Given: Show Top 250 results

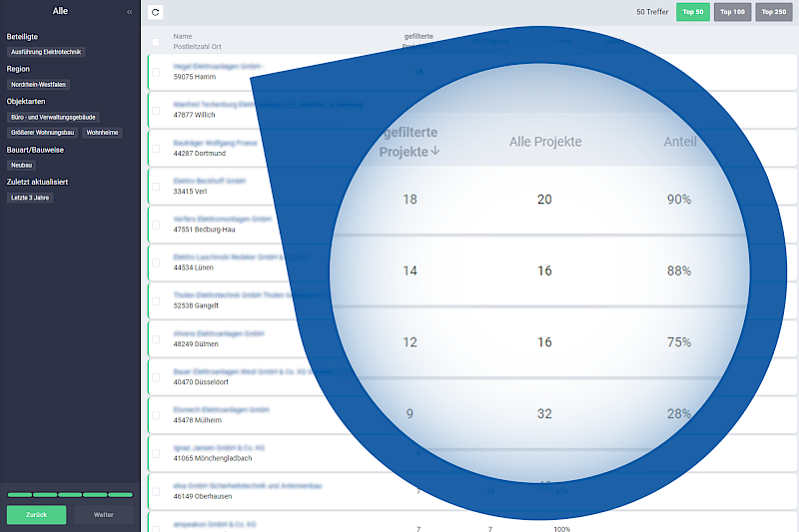Looking at the screenshot, I should pyautogui.click(x=773, y=12).
